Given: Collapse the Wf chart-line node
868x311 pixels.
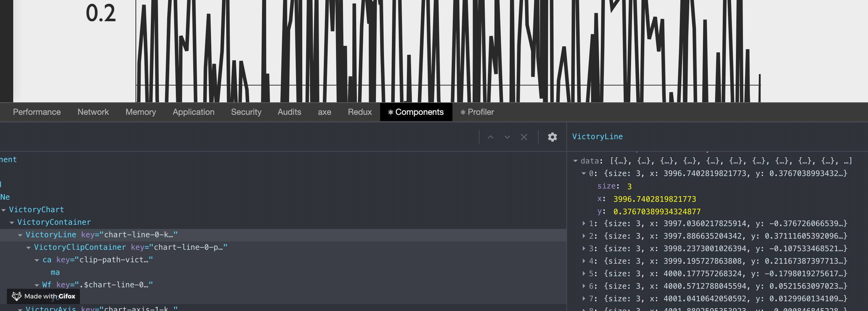Looking at the screenshot, I should 37,285.
